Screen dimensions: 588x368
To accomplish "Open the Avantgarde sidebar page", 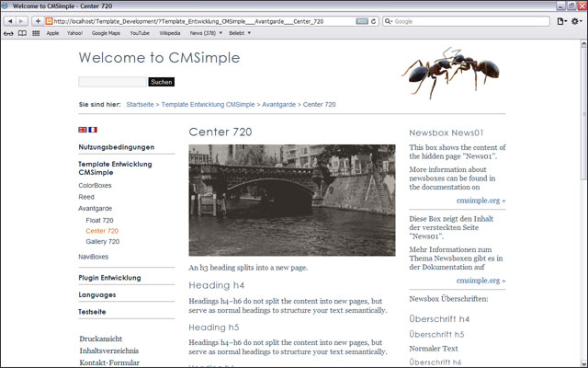I will (96, 209).
